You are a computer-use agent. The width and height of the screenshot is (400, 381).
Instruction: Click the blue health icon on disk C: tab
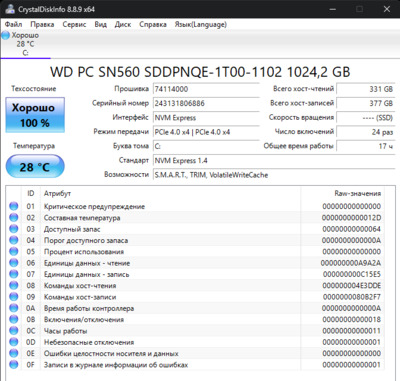(6, 35)
